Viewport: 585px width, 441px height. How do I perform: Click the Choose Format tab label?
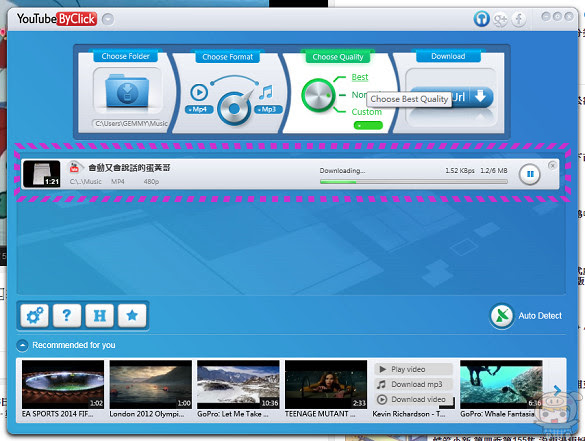point(228,57)
